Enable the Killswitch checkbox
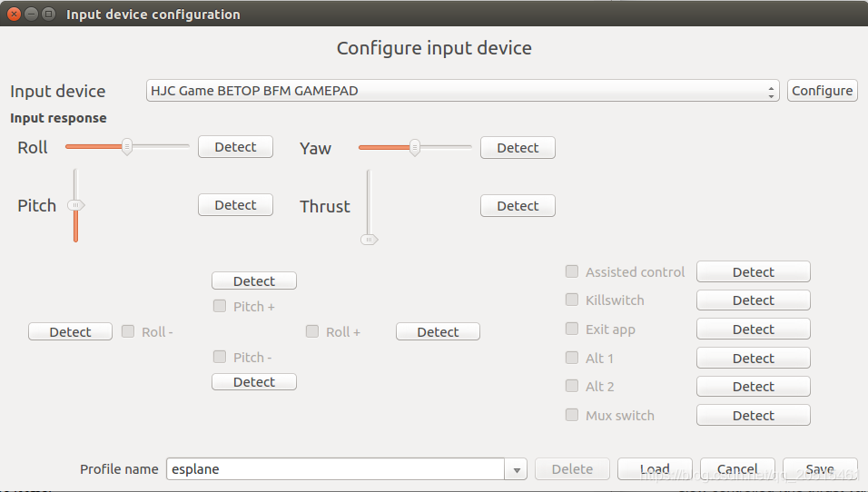The height and width of the screenshot is (492, 868). click(x=572, y=300)
